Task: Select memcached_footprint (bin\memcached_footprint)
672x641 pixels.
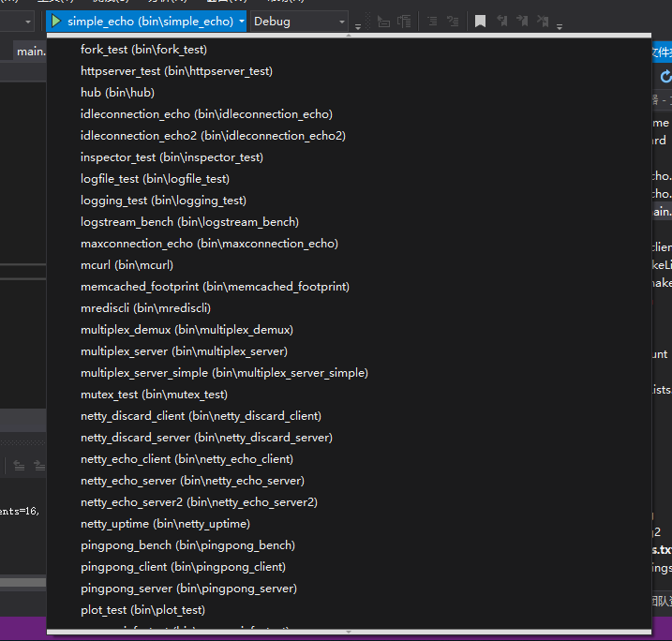Action: point(349,287)
